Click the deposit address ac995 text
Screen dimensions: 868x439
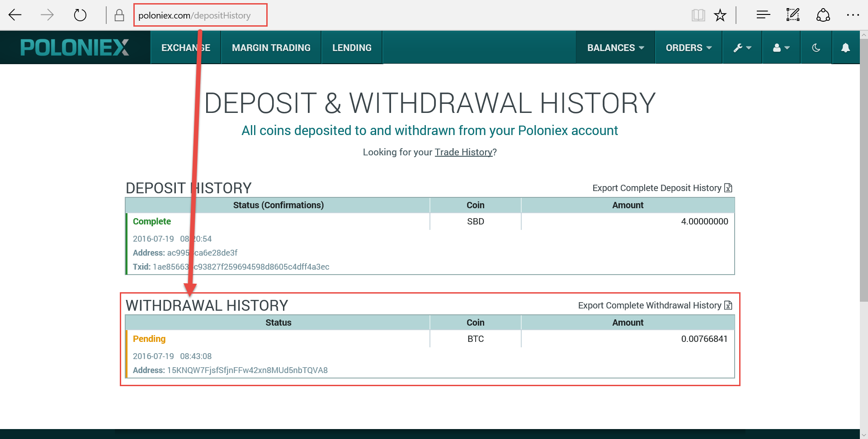(x=202, y=253)
